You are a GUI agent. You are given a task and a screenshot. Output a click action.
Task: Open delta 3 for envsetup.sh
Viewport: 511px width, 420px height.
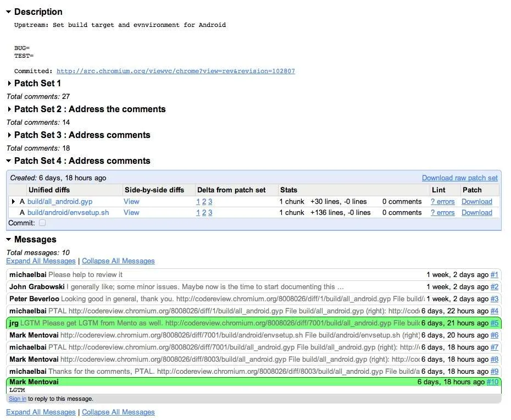coord(210,213)
